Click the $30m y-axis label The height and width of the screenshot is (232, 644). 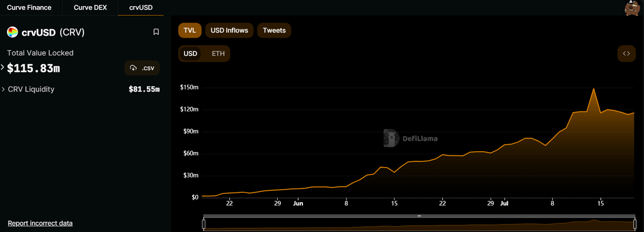coord(190,175)
